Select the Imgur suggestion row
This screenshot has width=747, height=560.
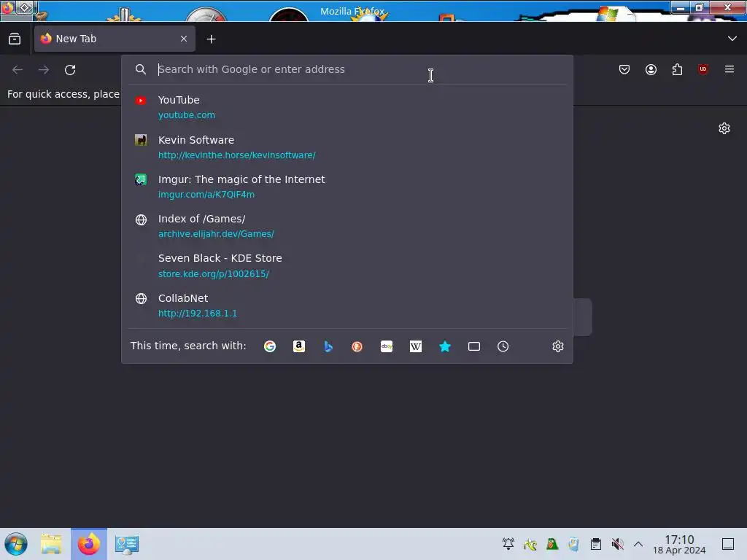[x=347, y=187]
